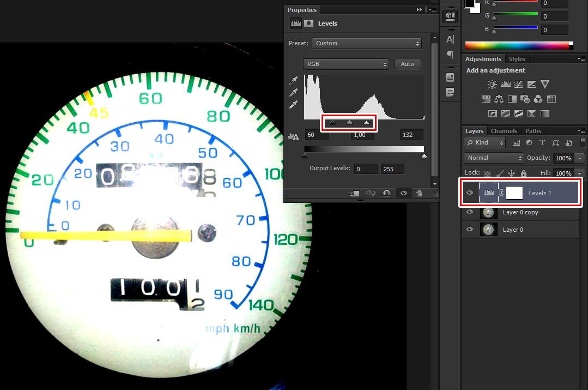Screen dimensions: 588x390
Task: Delete the Levels adjustment layer
Action: coord(419,193)
